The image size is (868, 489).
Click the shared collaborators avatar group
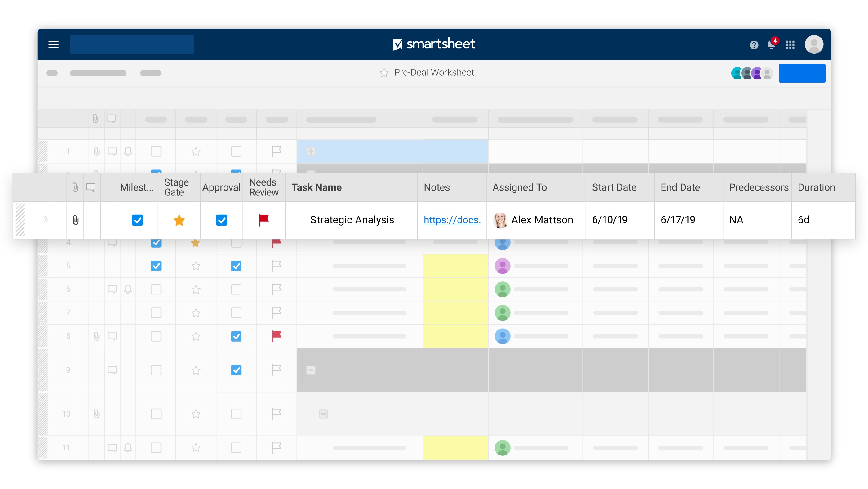coord(752,73)
